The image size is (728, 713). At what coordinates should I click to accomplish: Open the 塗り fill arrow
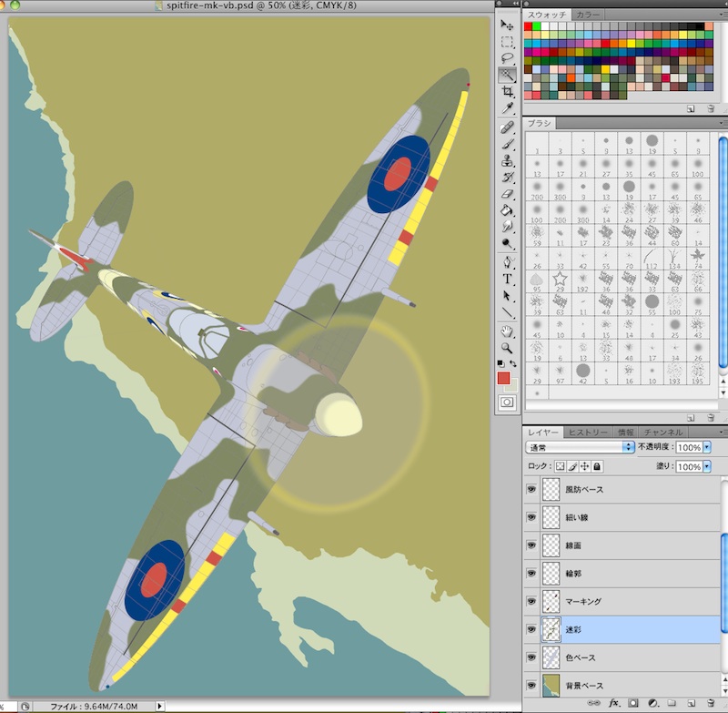tap(707, 466)
